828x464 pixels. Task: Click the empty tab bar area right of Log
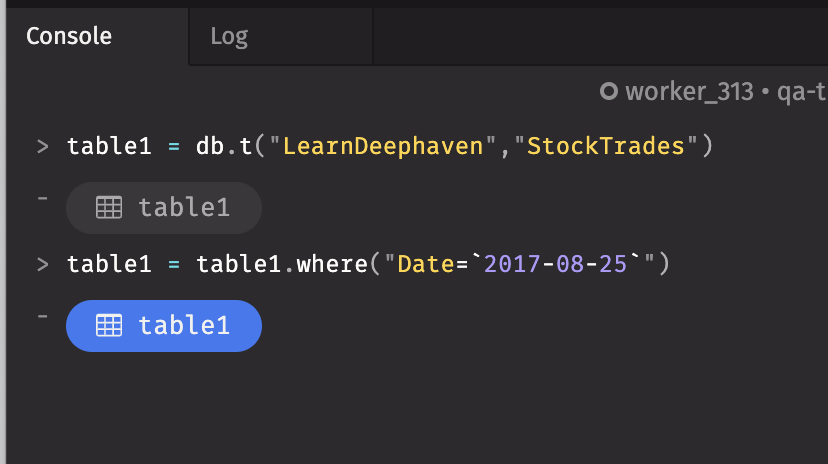[x=600, y=36]
